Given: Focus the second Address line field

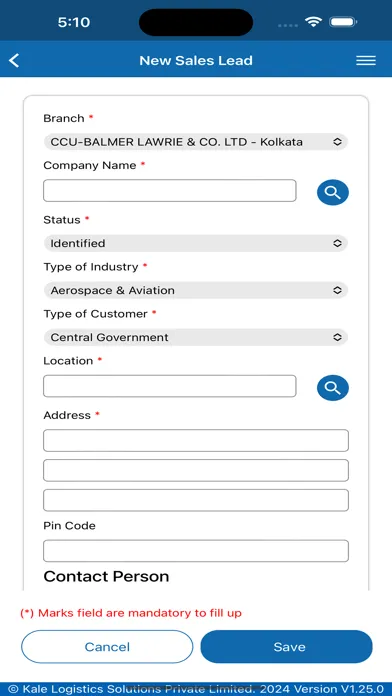Looking at the screenshot, I should coord(196,471).
